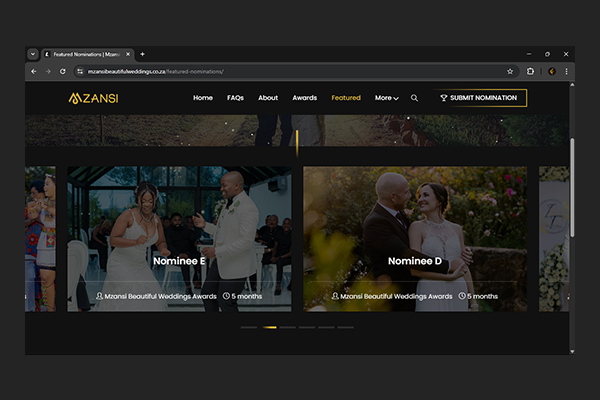Viewport: 600px width, 400px height.
Task: Click the page scrollbar up arrow
Action: [x=572, y=85]
